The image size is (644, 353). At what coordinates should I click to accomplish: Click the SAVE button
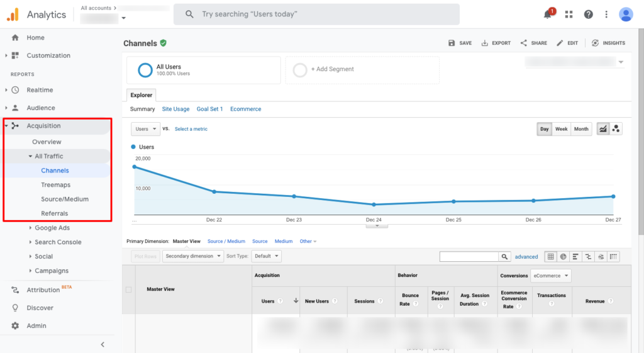[460, 43]
